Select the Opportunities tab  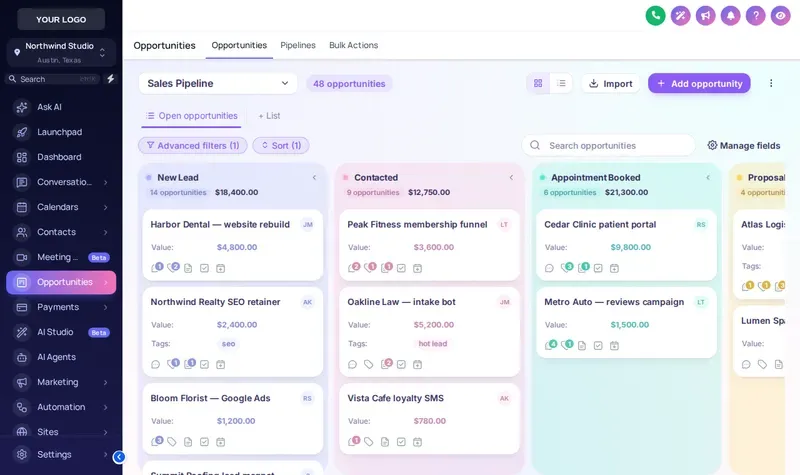pos(239,45)
